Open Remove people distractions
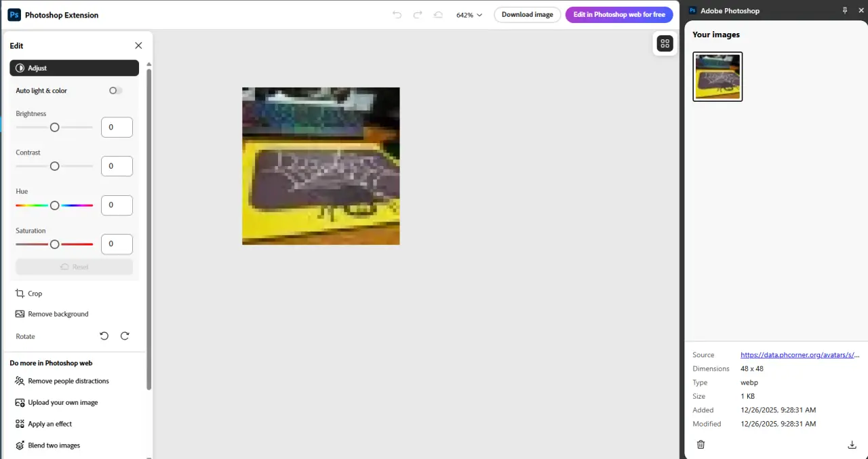The height and width of the screenshot is (459, 868). point(62,381)
